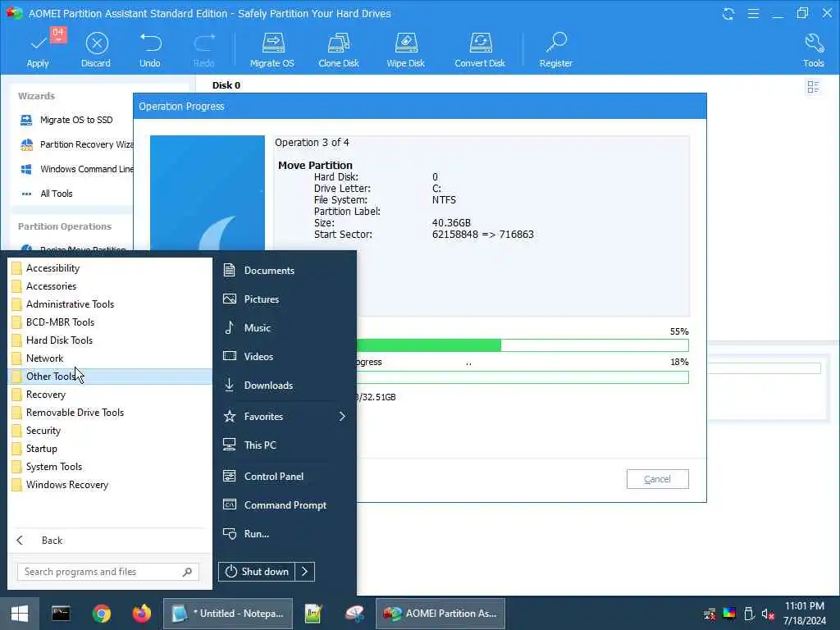The height and width of the screenshot is (630, 840).
Task: Click the Register icon
Action: click(x=556, y=48)
